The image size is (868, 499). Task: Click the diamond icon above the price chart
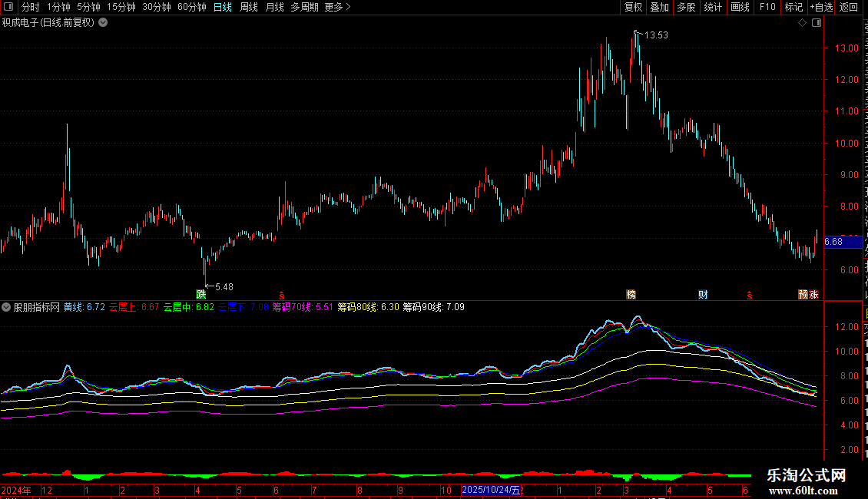click(802, 23)
